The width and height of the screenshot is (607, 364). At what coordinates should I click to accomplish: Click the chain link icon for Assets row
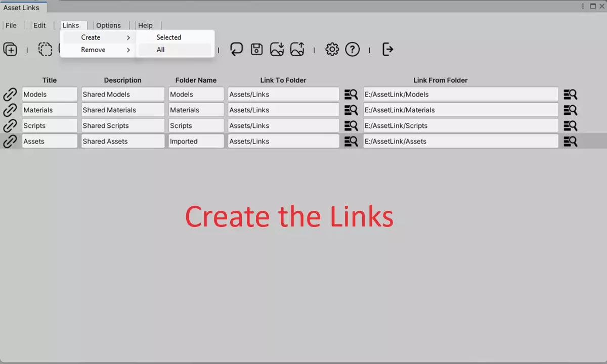[x=10, y=142]
